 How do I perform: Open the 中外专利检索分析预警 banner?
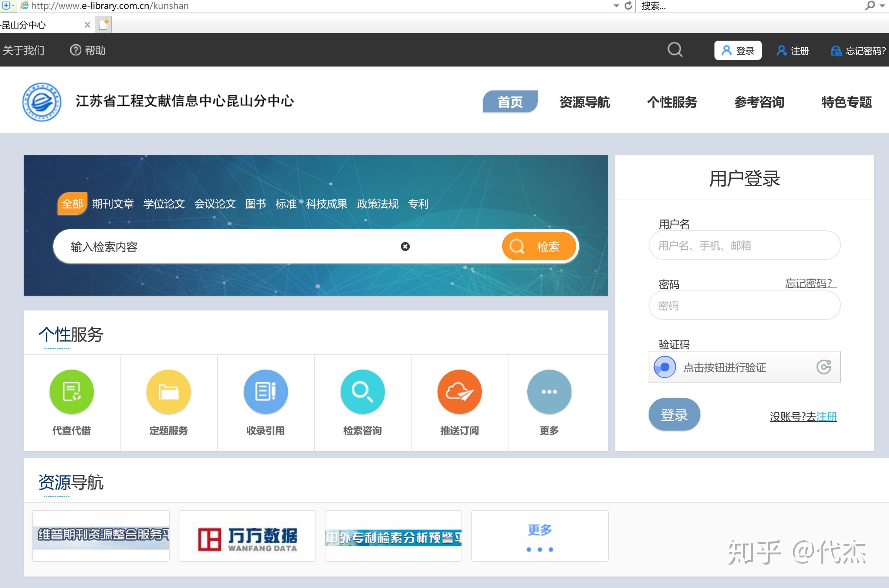pos(393,536)
